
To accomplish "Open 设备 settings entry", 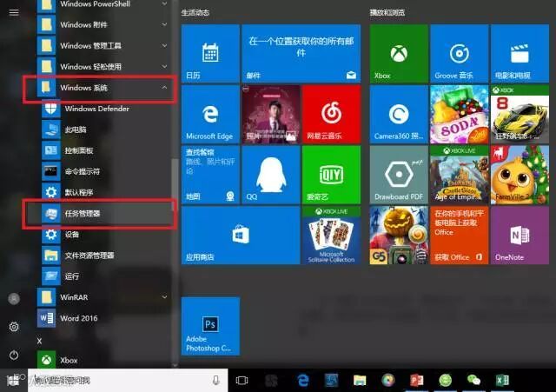I will click(x=106, y=234).
